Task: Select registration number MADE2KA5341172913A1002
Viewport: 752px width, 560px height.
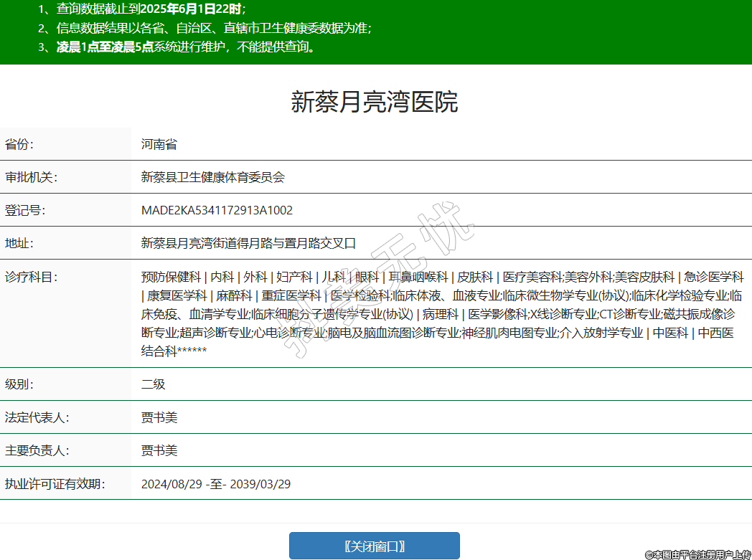Action: (x=217, y=210)
